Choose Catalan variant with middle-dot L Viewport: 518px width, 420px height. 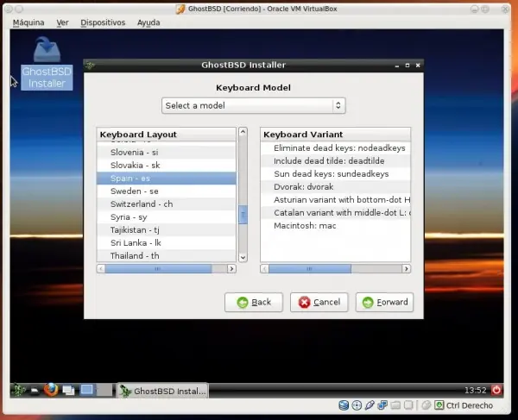pos(335,213)
